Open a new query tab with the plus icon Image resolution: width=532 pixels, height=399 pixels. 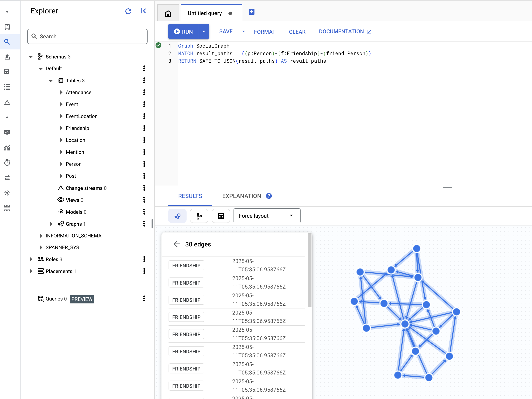pos(251,12)
